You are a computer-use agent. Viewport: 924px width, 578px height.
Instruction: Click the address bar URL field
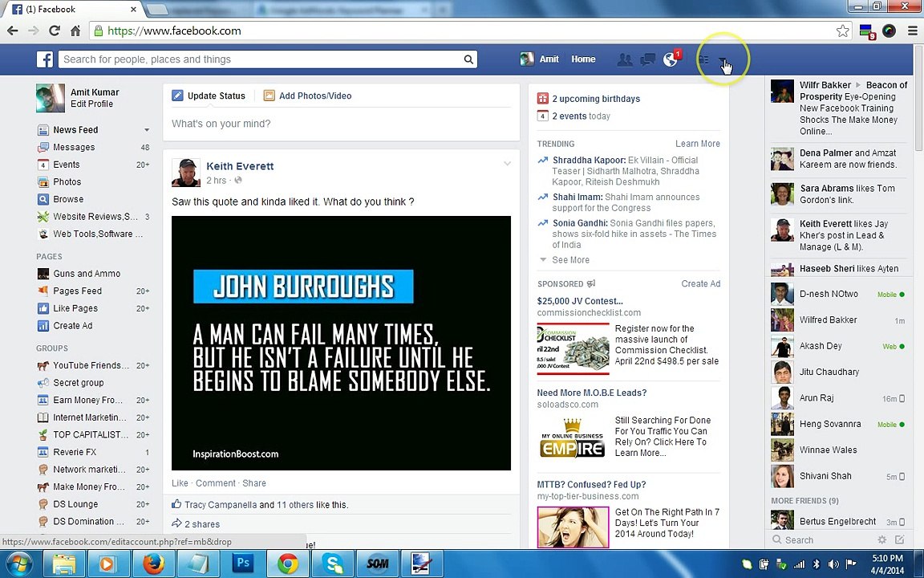463,31
